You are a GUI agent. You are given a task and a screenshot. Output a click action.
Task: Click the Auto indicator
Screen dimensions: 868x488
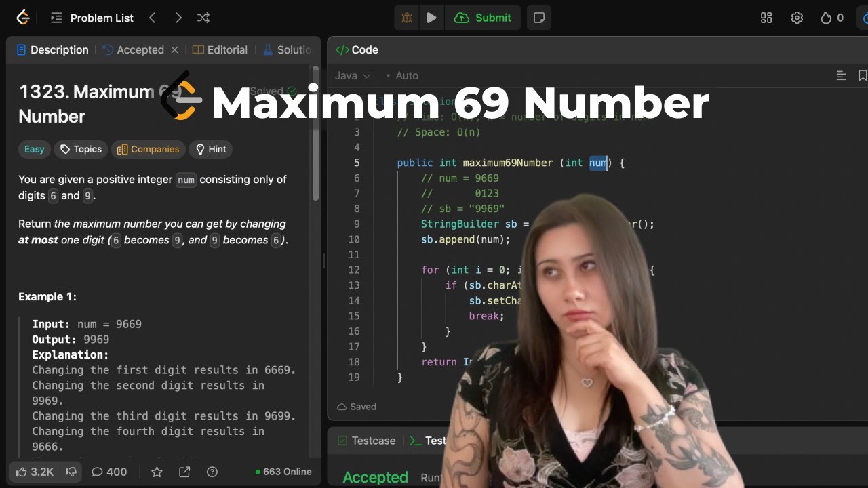(402, 75)
